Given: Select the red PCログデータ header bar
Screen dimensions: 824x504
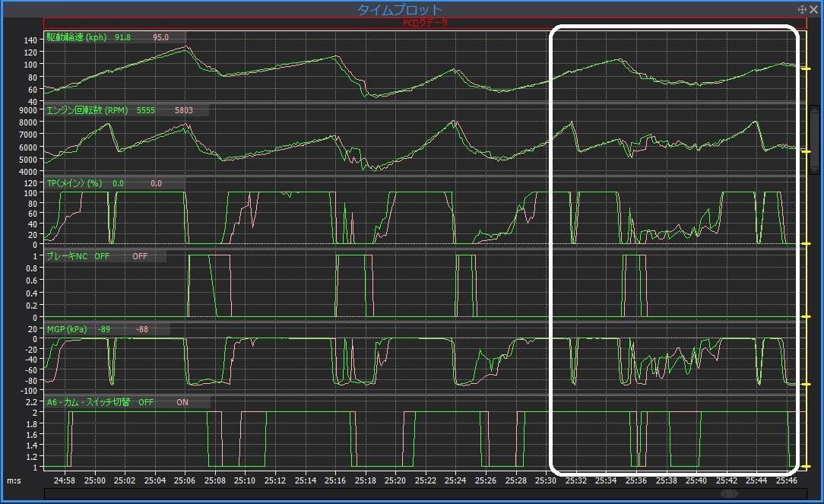Looking at the screenshot, I should pyautogui.click(x=425, y=23).
